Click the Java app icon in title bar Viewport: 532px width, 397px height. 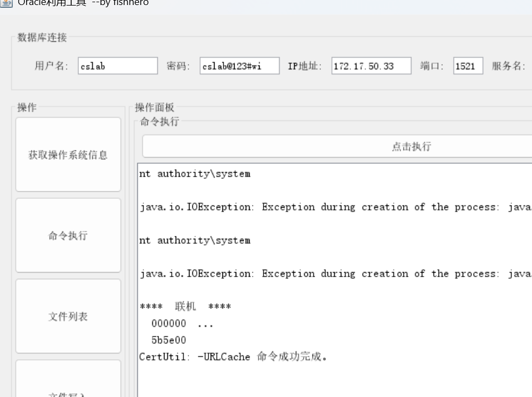6,3
